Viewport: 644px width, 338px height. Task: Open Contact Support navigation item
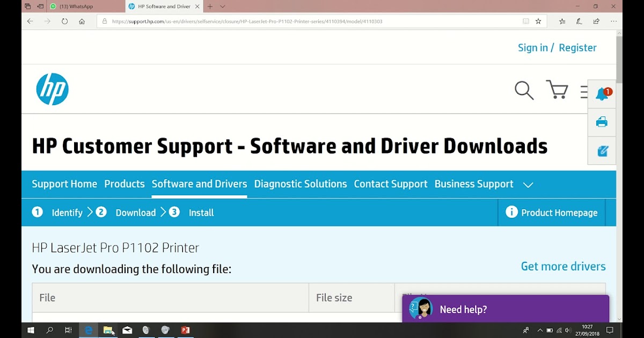click(391, 184)
